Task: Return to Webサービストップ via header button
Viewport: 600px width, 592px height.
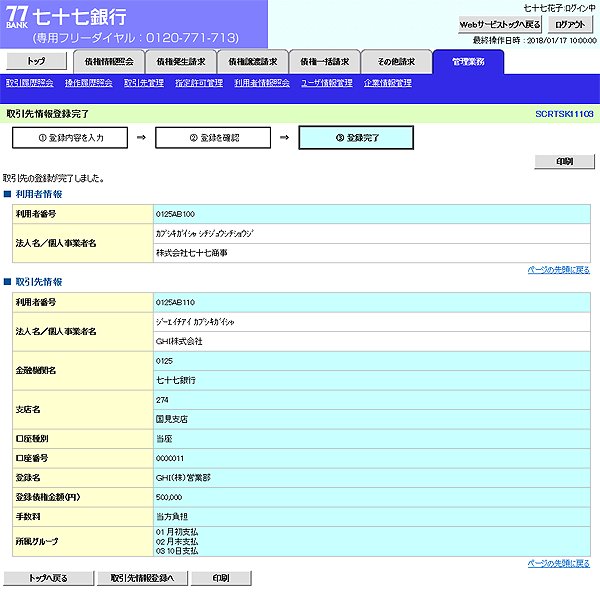Action: (500, 25)
